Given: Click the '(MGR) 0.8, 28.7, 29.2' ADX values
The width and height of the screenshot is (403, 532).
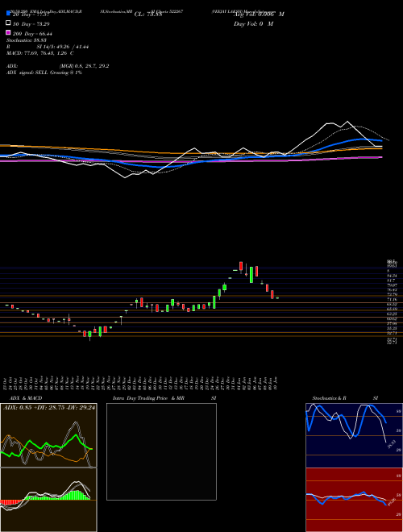Looking at the screenshot, I should click(x=84, y=66).
